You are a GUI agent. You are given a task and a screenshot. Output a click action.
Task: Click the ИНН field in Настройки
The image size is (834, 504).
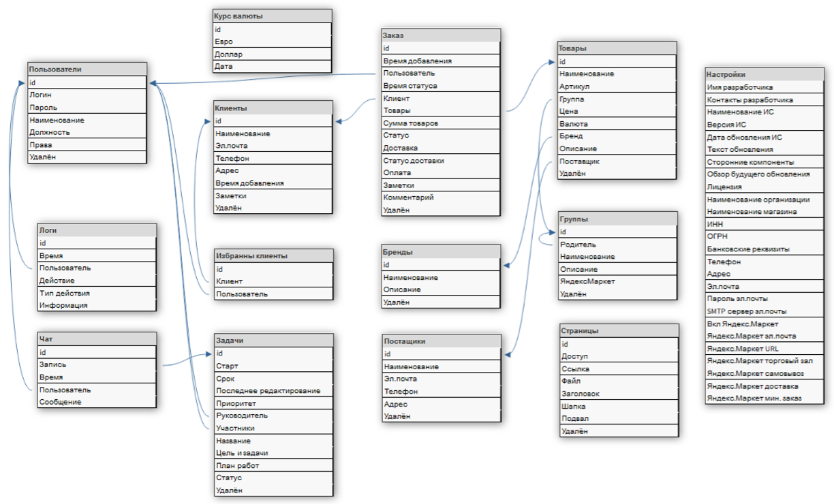pyautogui.click(x=764, y=223)
